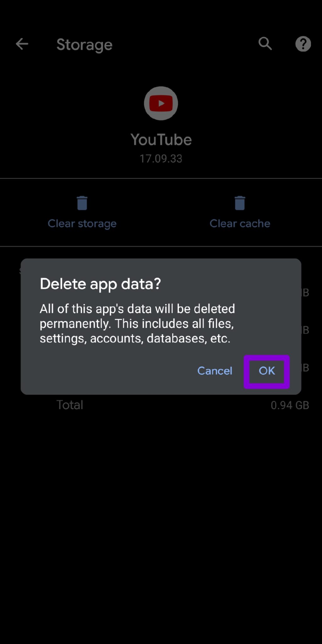Click the Storage screen title
Screen dimensions: 322x644
pyautogui.click(x=84, y=44)
